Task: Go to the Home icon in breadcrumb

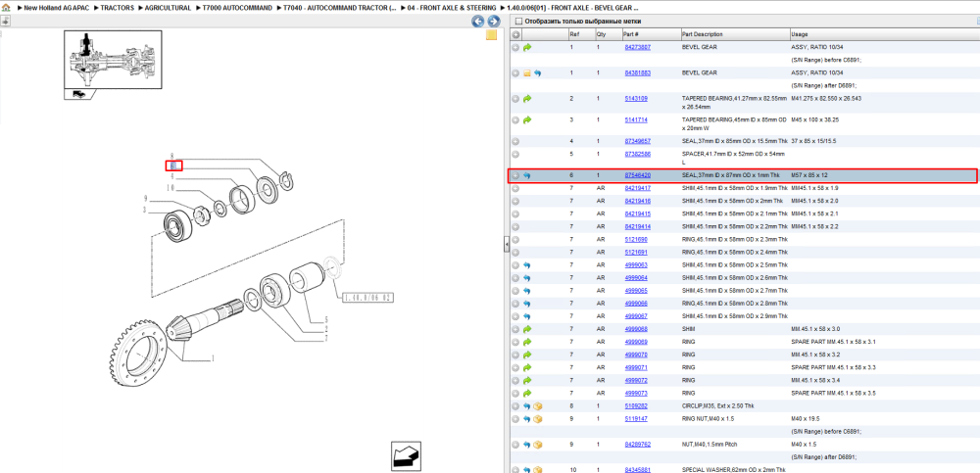Action: click(x=6, y=8)
